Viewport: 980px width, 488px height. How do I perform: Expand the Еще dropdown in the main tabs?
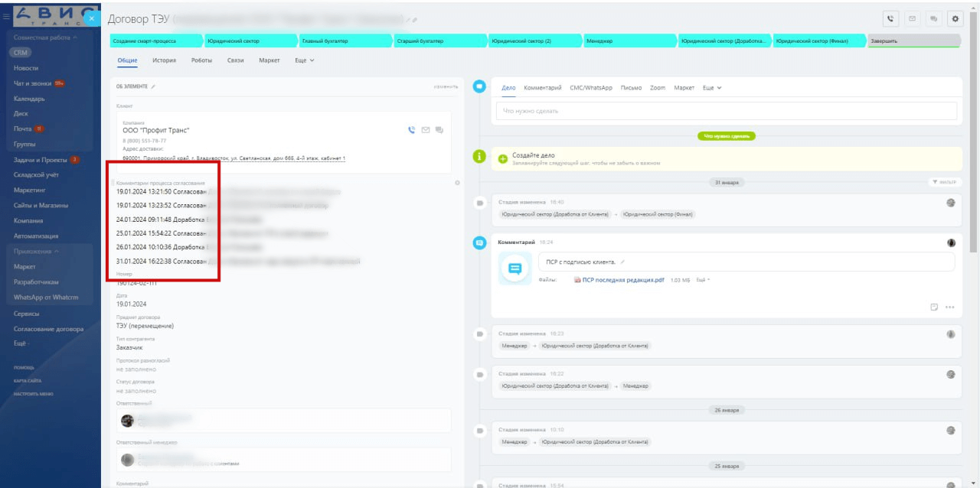pos(304,60)
